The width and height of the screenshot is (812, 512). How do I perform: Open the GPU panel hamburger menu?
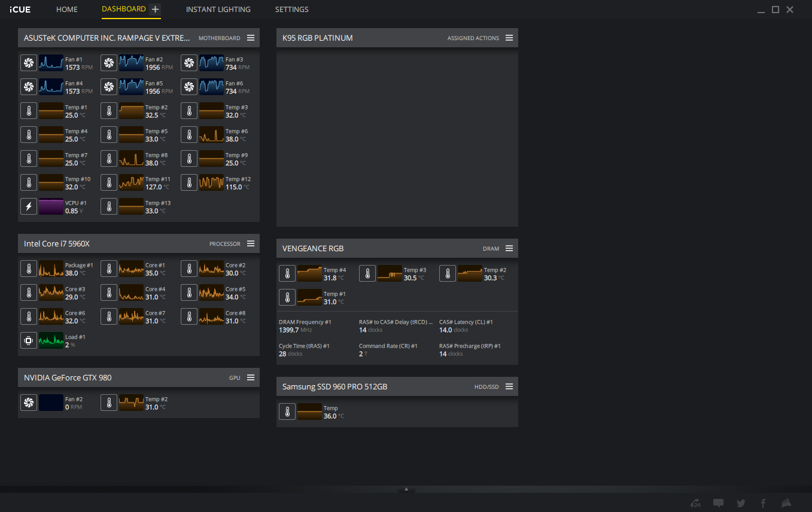point(251,377)
